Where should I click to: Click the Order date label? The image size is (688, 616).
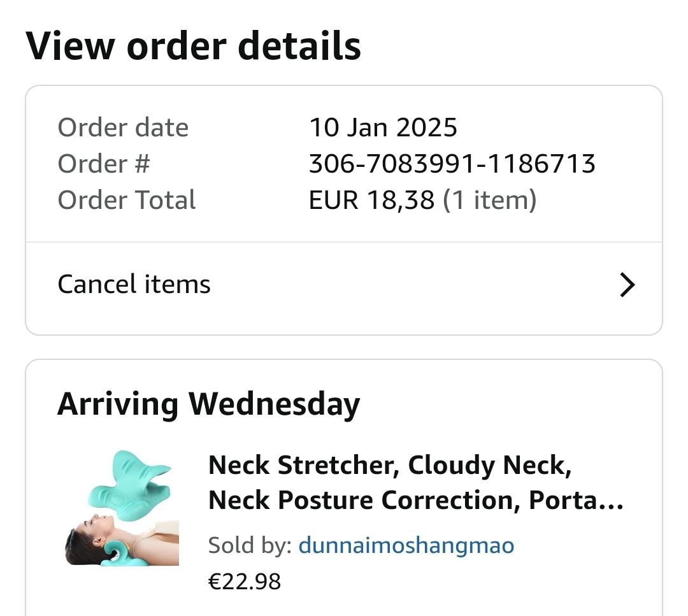(123, 128)
